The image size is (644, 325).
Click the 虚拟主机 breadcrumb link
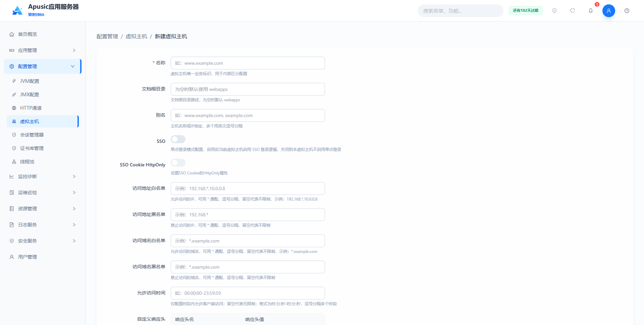click(137, 36)
